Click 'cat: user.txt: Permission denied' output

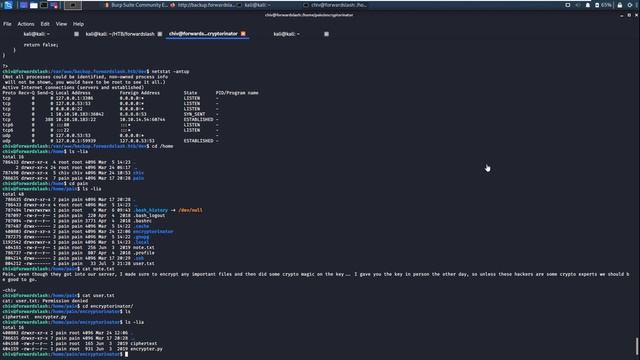(x=45, y=301)
